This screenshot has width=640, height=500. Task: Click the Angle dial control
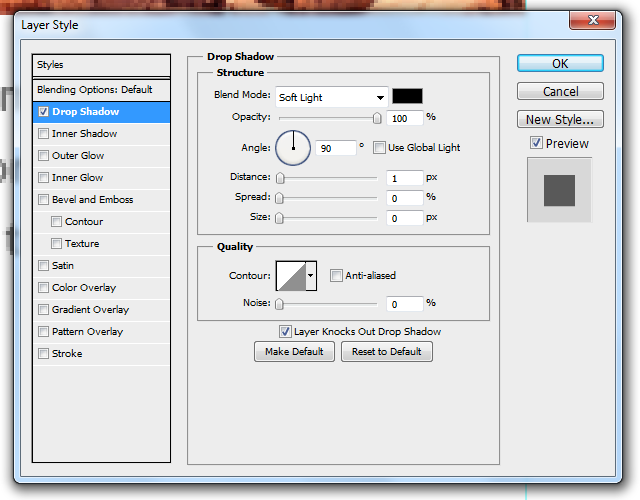293,148
